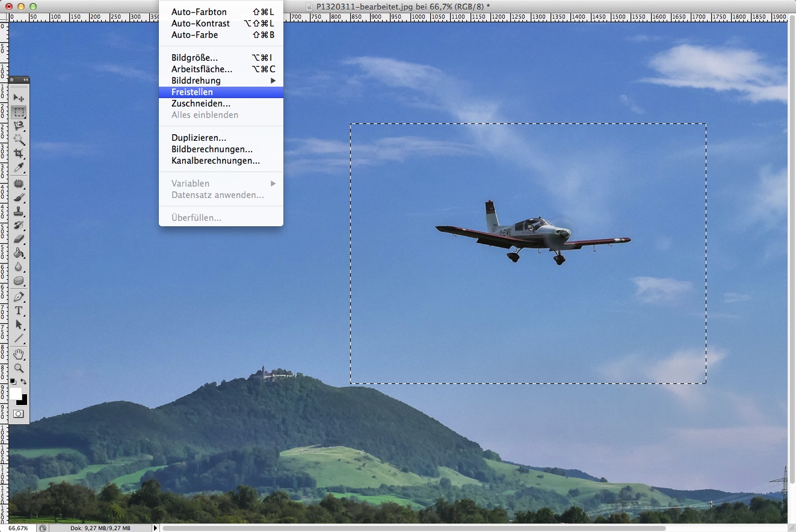Viewport: 796px width, 532px height.
Task: Select the Magic Wand tool
Action: 19,140
